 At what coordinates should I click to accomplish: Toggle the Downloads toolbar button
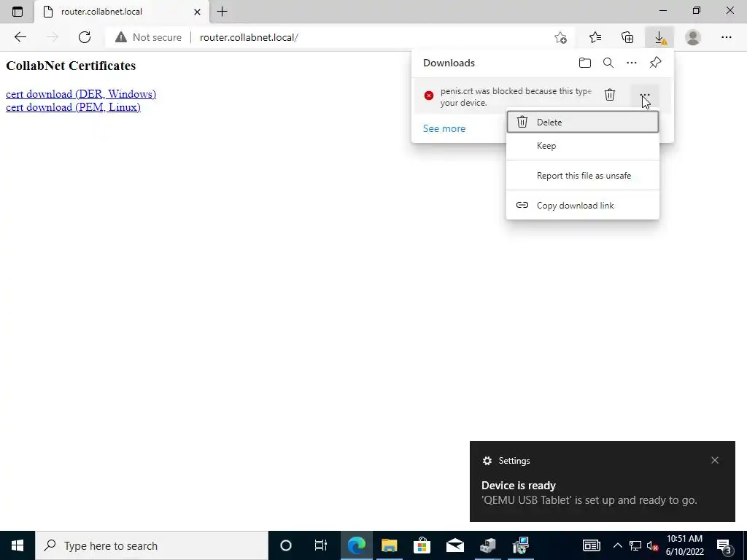659,37
